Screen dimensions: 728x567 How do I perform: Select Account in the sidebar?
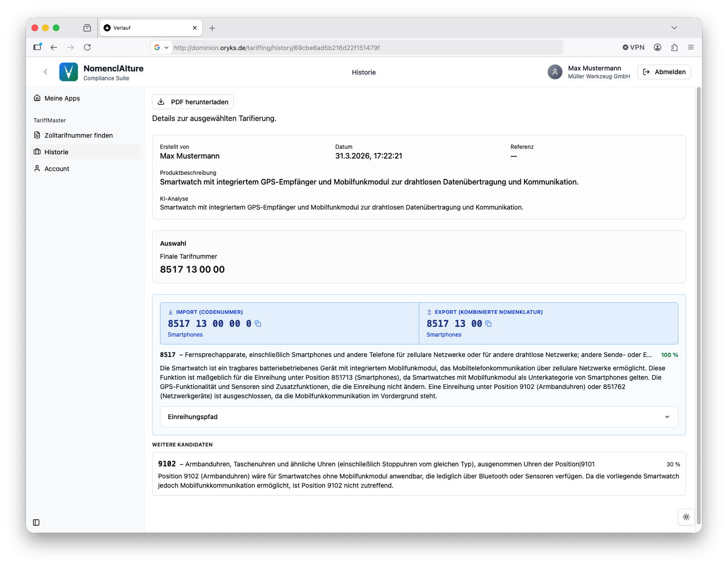(x=57, y=169)
